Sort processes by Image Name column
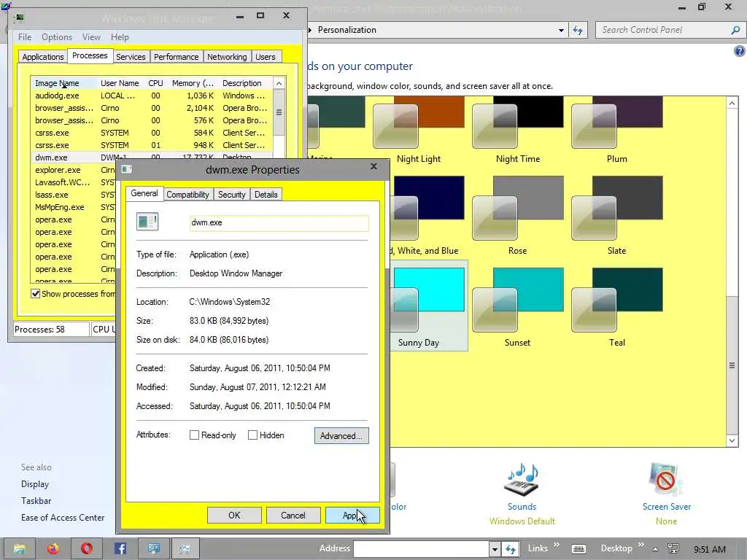Viewport: 747px width, 560px height. tap(64, 83)
